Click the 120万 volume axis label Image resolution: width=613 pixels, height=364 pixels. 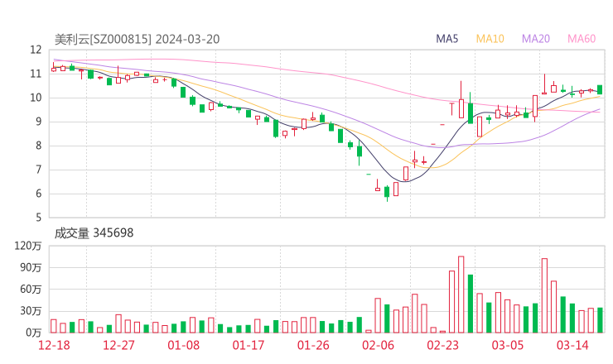tap(28, 246)
